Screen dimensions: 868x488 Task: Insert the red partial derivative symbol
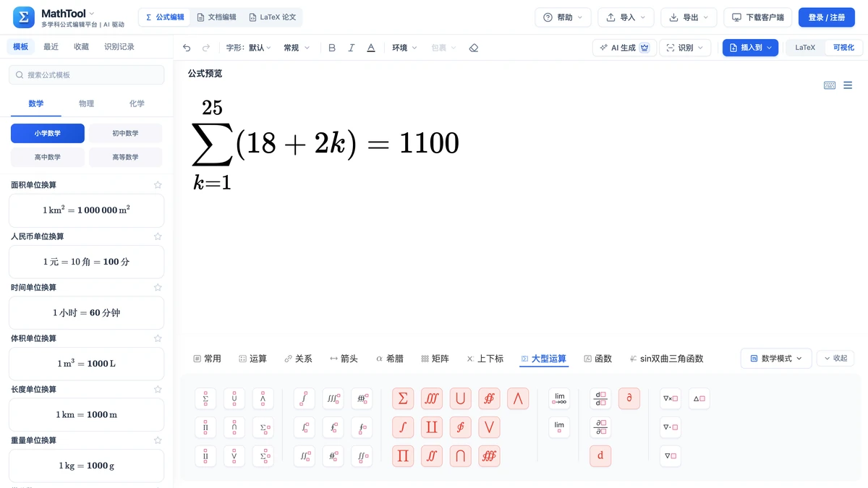pyautogui.click(x=629, y=398)
